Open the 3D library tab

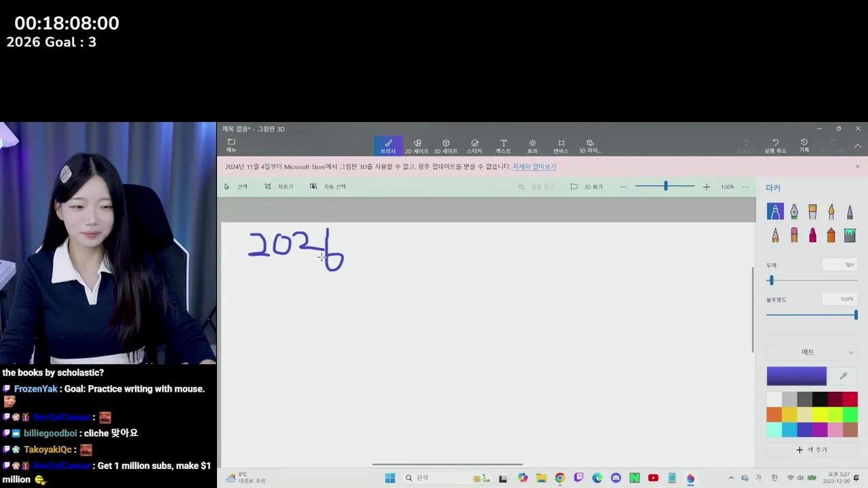(x=590, y=146)
